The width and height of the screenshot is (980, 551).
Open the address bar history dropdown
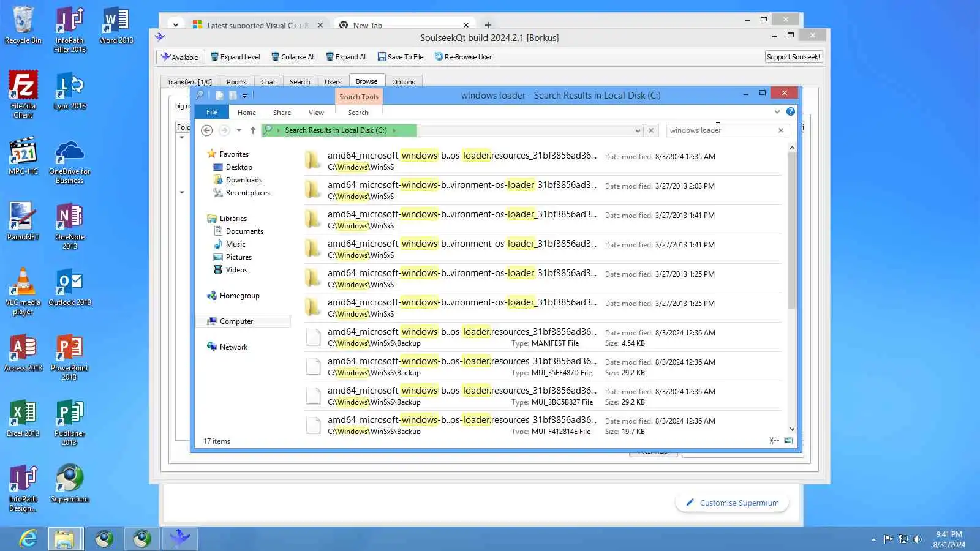pos(638,130)
